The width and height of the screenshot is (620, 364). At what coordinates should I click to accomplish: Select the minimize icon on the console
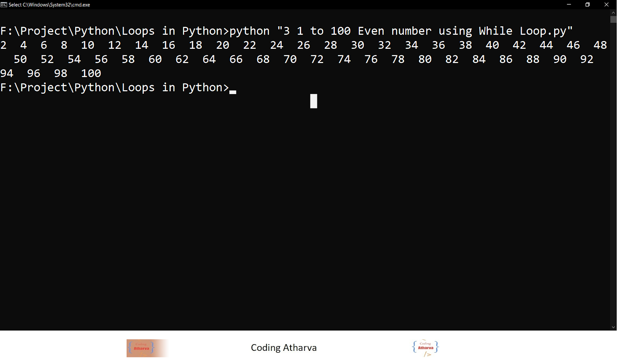click(569, 5)
